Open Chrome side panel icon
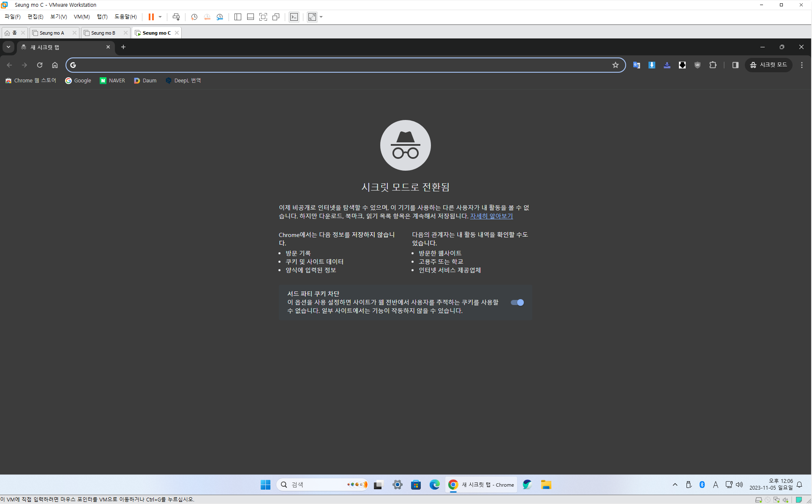Image resolution: width=812 pixels, height=504 pixels. coord(735,65)
